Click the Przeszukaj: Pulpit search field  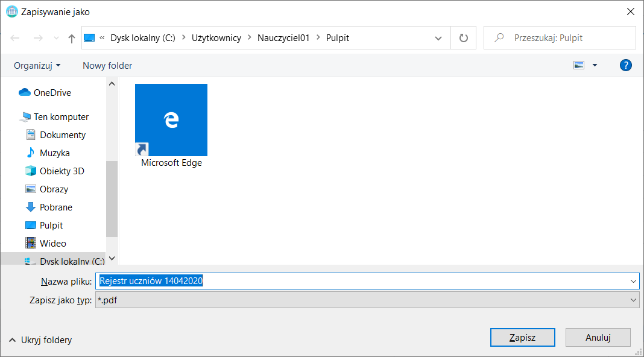(560, 38)
